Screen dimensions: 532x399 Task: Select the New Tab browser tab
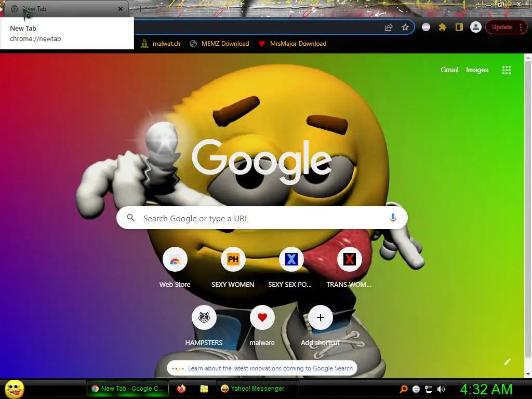point(66,9)
